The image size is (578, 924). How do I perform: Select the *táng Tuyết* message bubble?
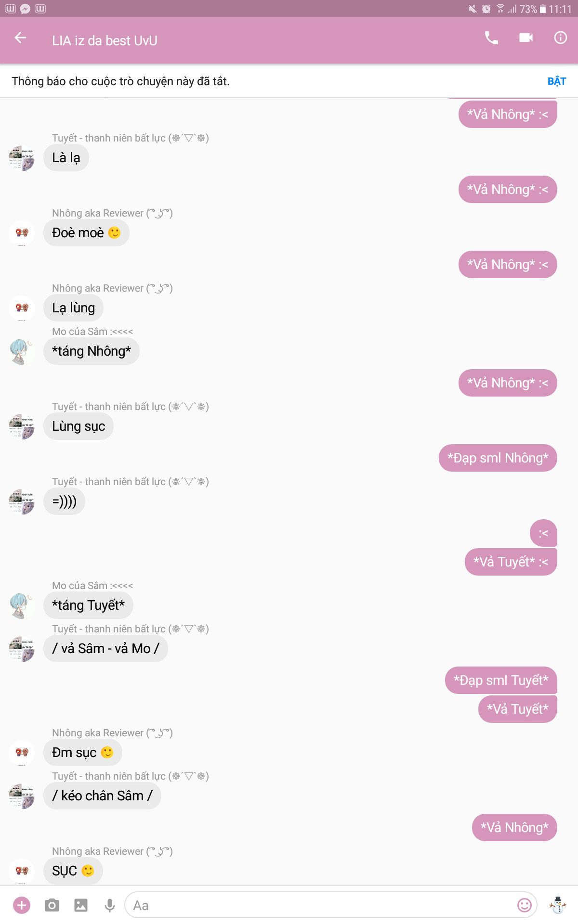click(88, 605)
